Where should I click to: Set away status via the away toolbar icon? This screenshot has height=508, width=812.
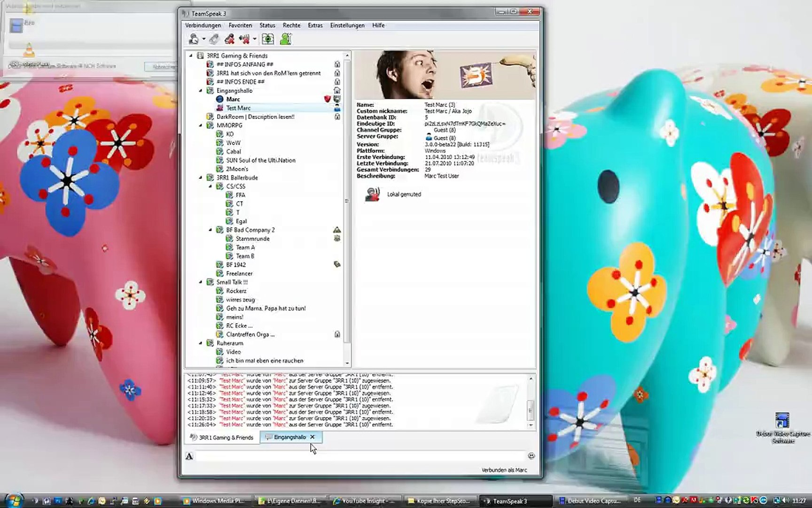pyautogui.click(x=193, y=39)
